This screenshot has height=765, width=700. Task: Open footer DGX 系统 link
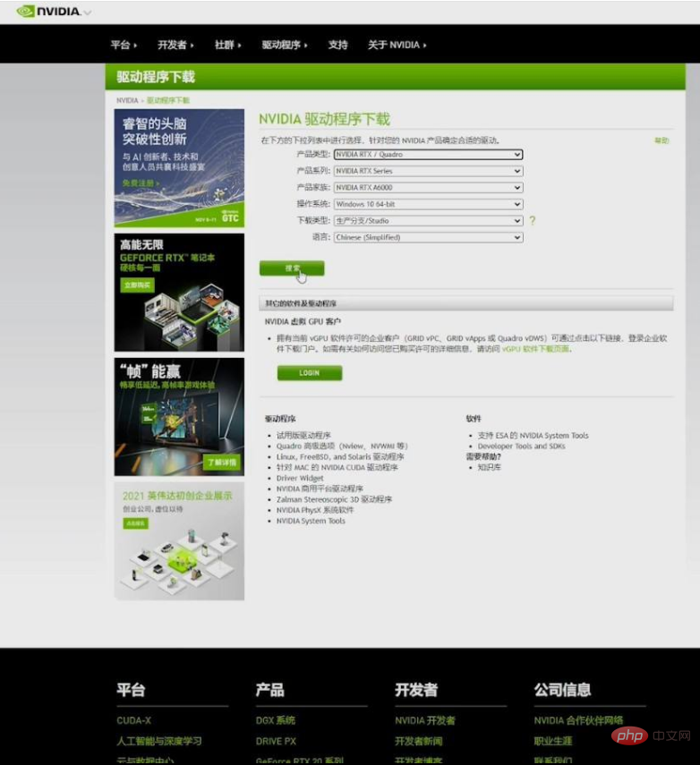[x=276, y=720]
